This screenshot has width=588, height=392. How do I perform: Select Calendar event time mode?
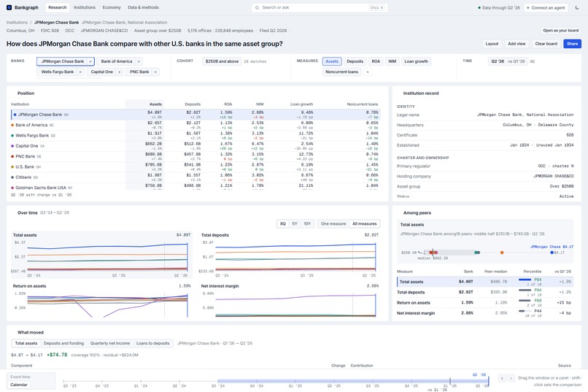[19, 385]
